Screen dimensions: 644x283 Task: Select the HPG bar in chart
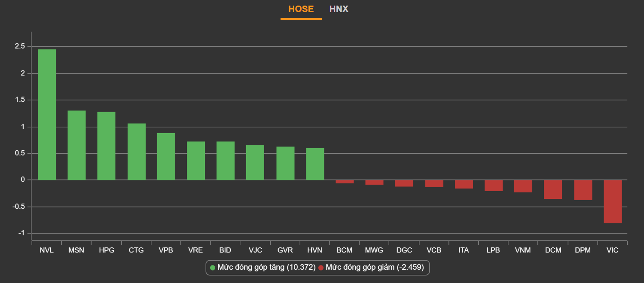[x=106, y=146]
